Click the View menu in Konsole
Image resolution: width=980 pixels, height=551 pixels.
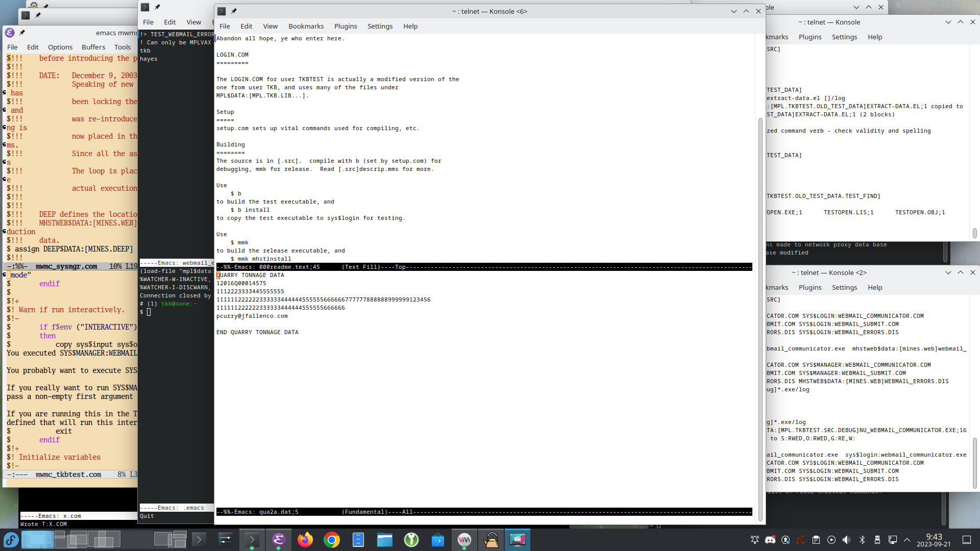(x=269, y=26)
